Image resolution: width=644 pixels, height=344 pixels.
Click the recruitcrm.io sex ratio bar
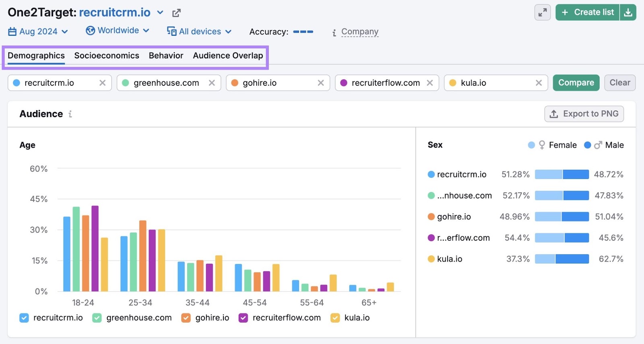click(562, 174)
